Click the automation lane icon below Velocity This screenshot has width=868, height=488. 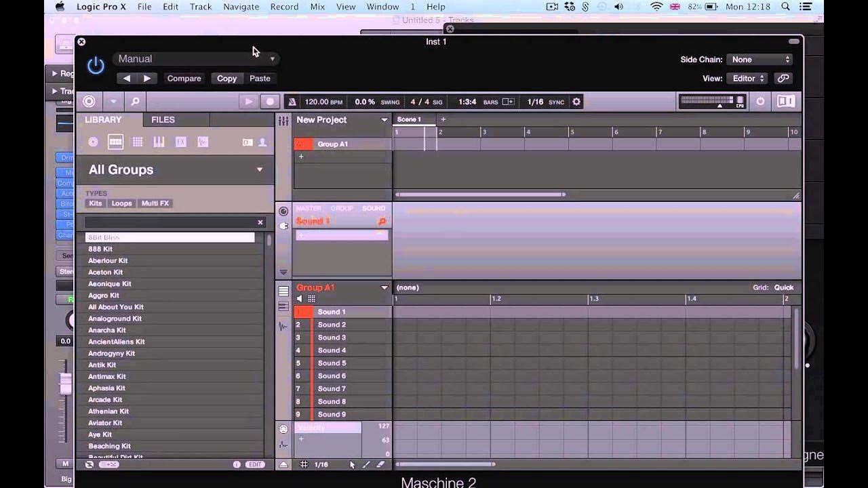pos(283,444)
